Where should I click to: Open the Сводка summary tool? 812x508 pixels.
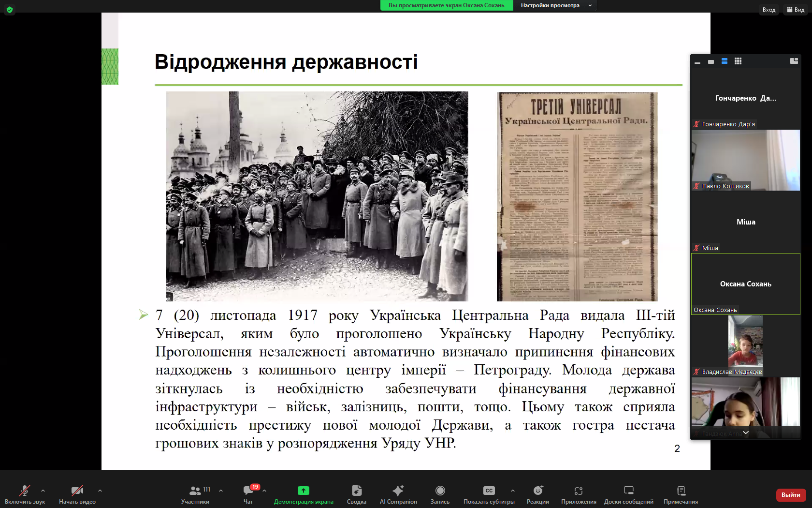(x=356, y=493)
